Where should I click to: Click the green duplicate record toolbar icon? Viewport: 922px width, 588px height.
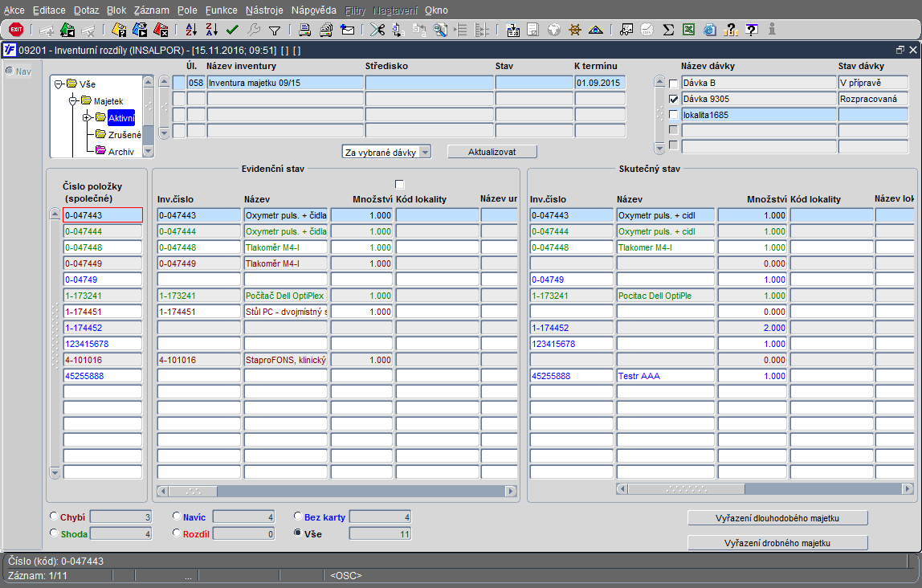click(67, 30)
